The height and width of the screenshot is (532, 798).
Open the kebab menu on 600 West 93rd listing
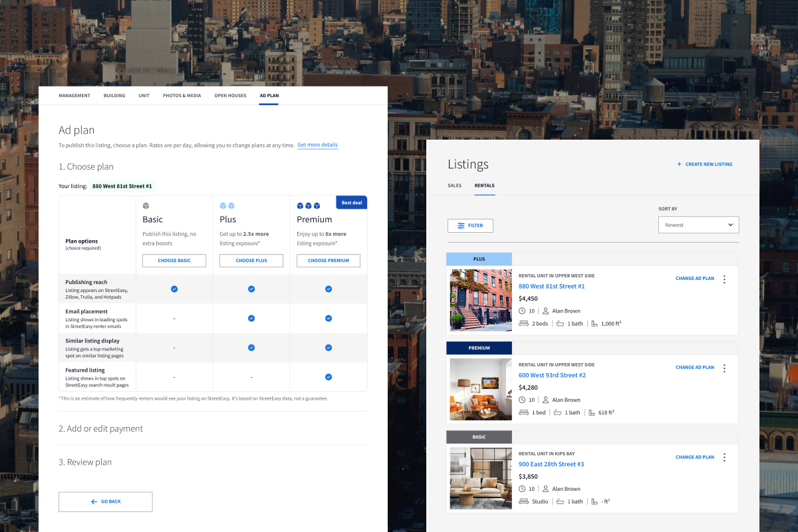tap(724, 368)
